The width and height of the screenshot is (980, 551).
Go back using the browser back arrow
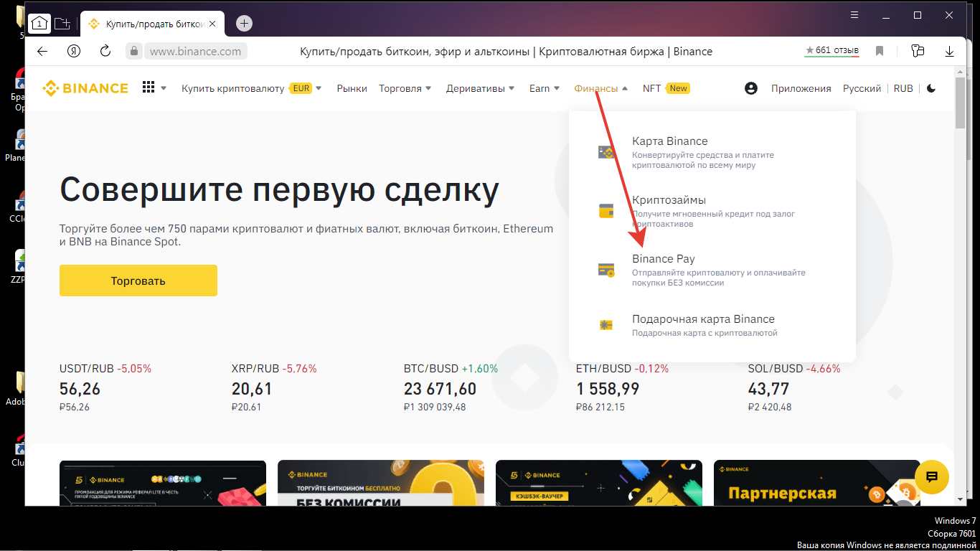click(x=42, y=51)
